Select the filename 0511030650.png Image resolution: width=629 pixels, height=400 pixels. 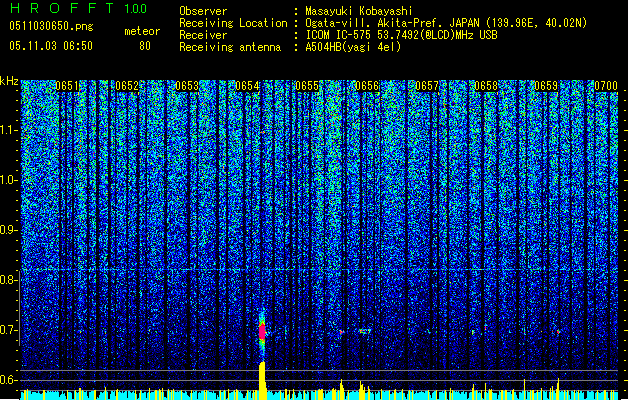point(51,26)
